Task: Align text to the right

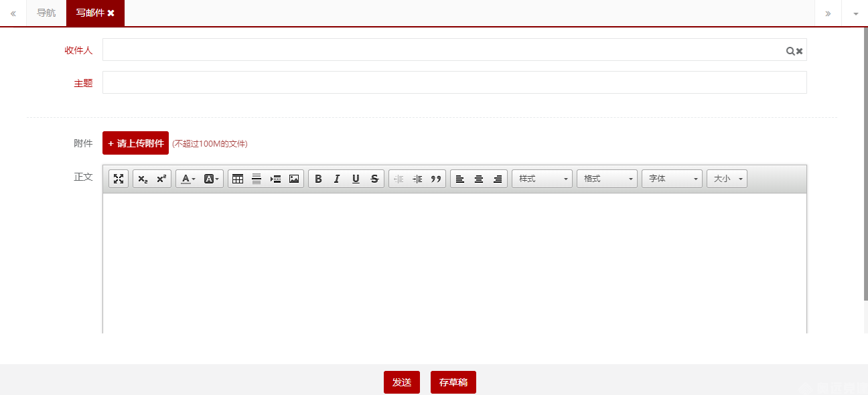Action: click(498, 179)
